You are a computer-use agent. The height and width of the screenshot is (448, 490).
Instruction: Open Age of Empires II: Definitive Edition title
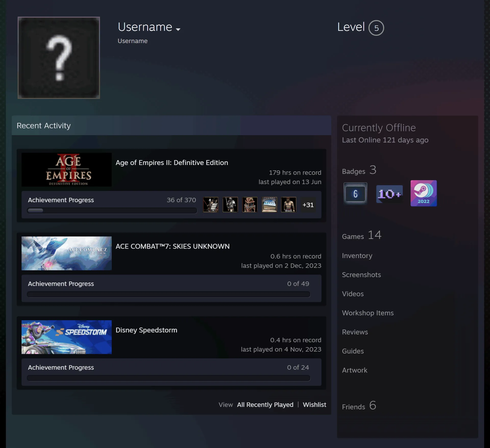point(172,163)
